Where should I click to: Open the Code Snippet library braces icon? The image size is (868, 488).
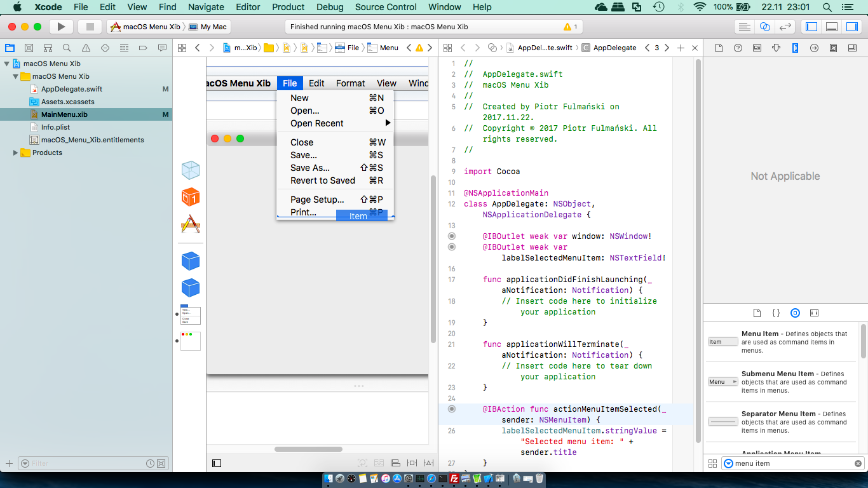tap(776, 313)
